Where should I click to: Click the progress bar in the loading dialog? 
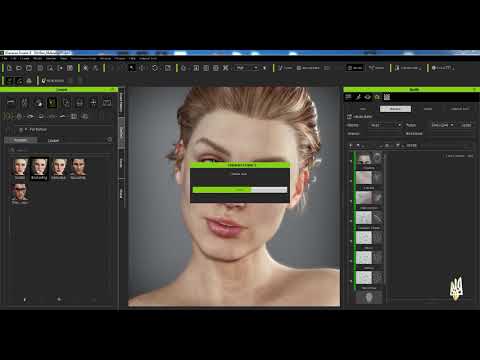(x=240, y=190)
